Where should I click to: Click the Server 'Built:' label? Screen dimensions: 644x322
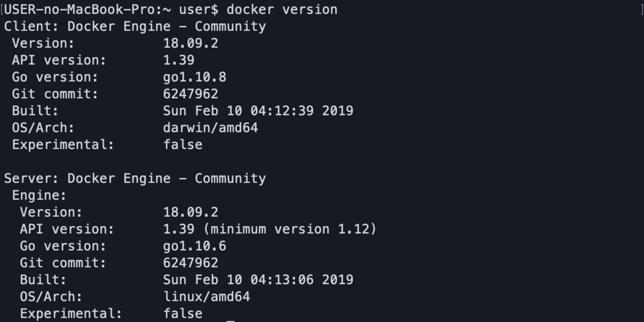(43, 280)
